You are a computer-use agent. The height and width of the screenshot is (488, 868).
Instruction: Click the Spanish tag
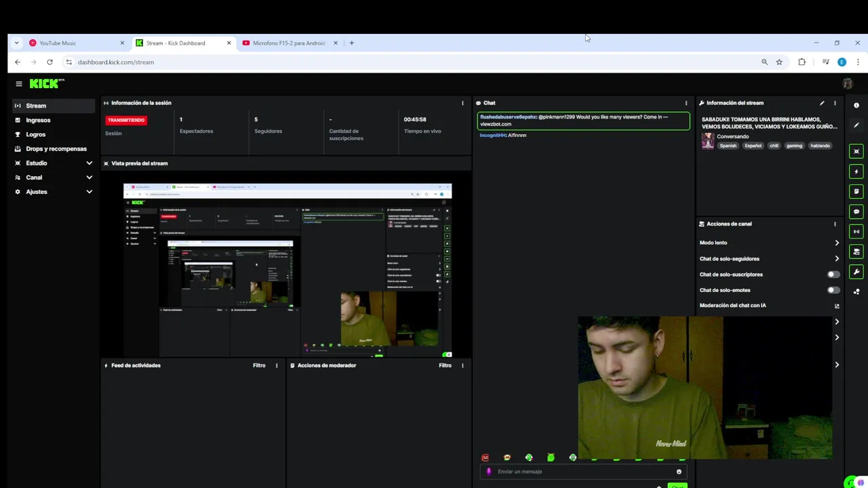pos(728,146)
